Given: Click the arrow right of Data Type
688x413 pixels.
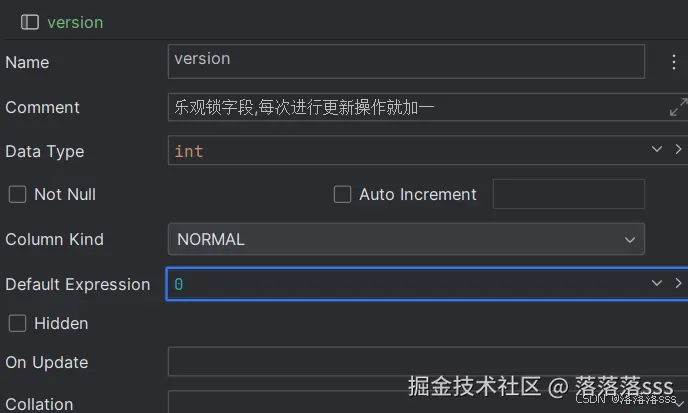Looking at the screenshot, I should [x=679, y=149].
